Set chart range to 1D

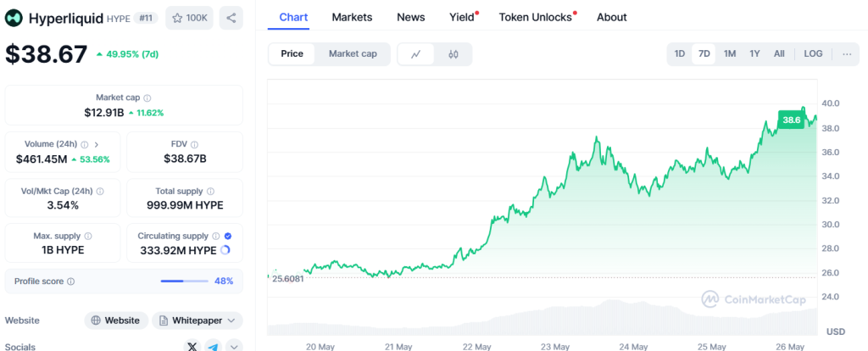(680, 53)
